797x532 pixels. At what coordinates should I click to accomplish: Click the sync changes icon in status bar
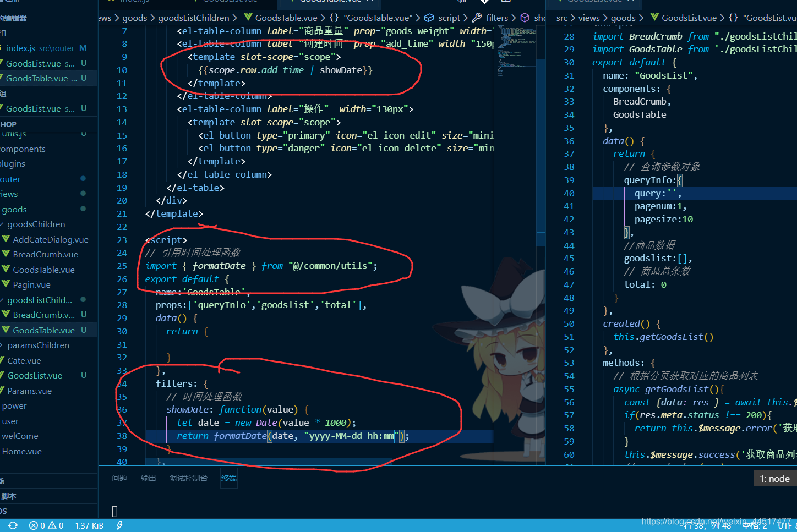tap(13, 525)
